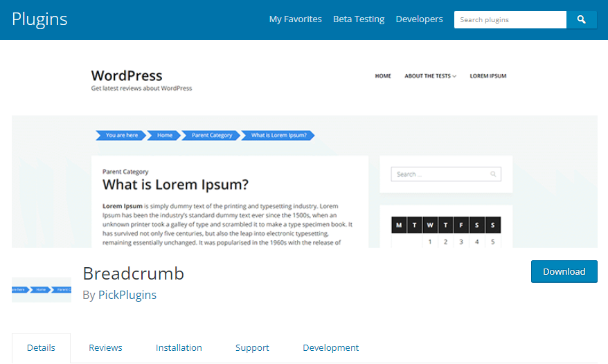This screenshot has height=364, width=608.
Task: Select the Details tab
Action: click(41, 347)
